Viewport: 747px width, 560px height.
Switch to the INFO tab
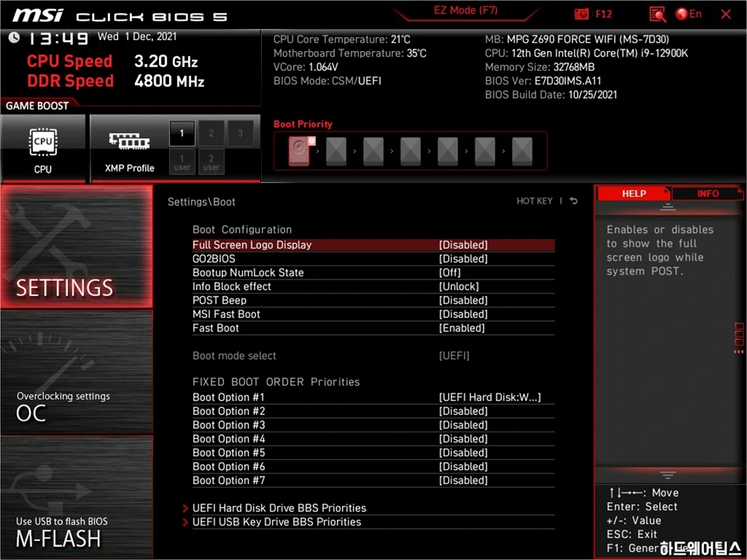click(x=708, y=193)
